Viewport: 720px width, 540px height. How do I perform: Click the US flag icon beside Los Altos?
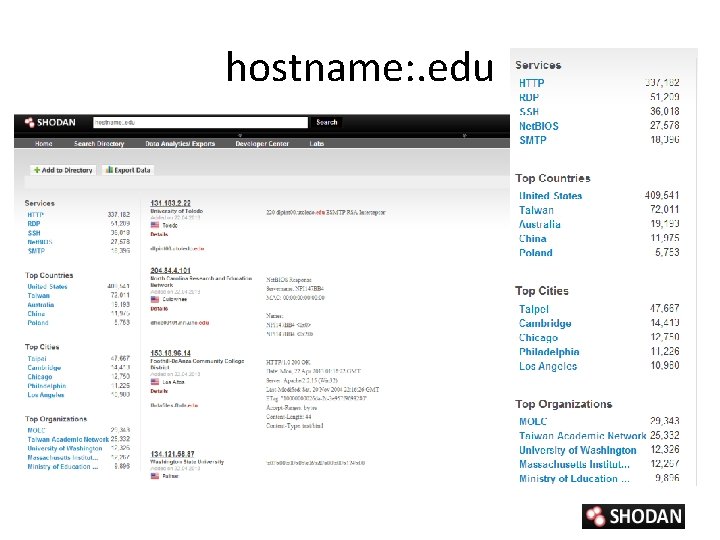coord(155,382)
